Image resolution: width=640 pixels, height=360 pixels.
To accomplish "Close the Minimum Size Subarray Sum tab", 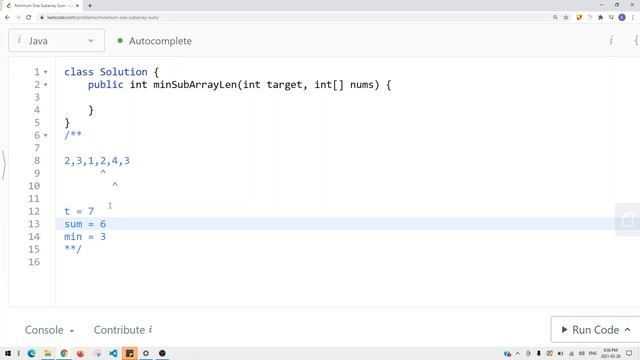I will (x=77, y=6).
